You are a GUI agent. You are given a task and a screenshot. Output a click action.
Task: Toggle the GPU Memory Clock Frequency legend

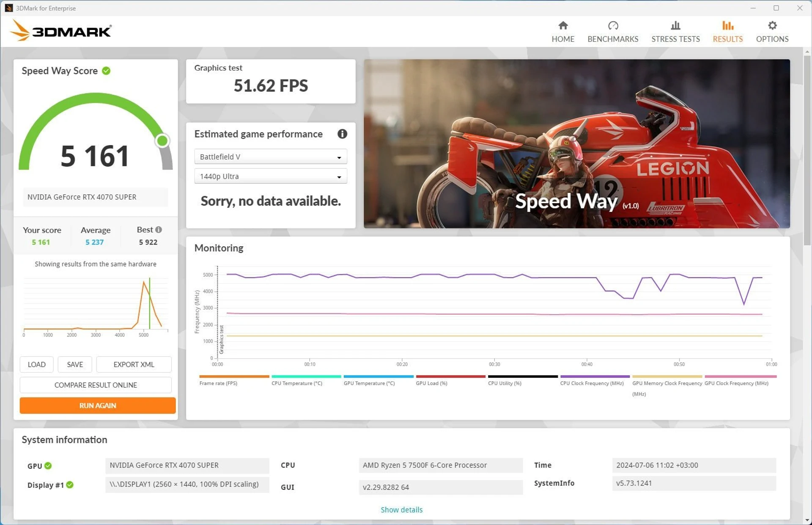(667, 385)
